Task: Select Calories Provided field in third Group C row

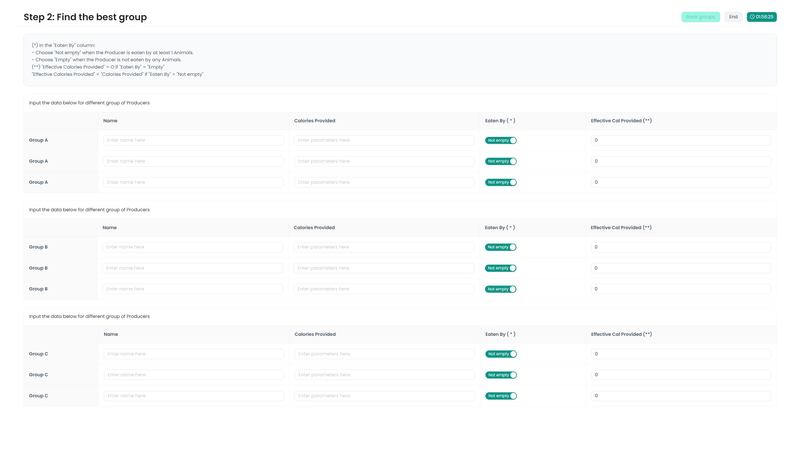Action: (x=385, y=395)
